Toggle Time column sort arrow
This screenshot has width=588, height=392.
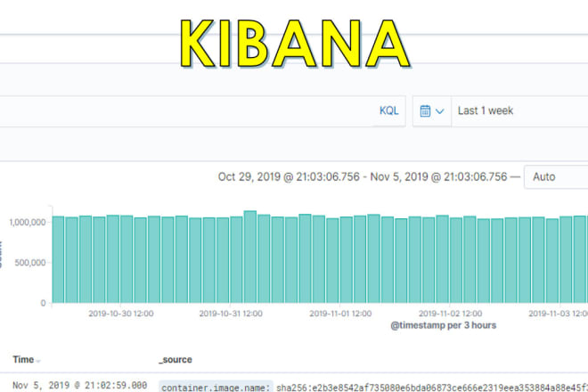[x=38, y=361]
